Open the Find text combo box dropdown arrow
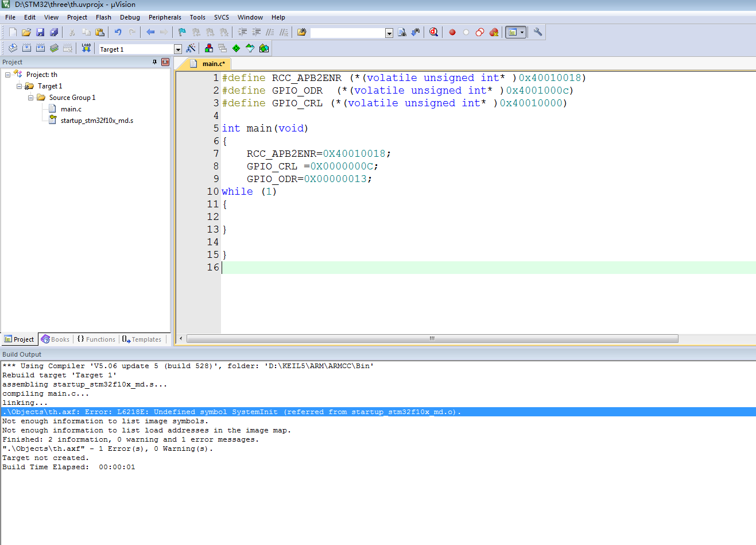 [x=389, y=33]
